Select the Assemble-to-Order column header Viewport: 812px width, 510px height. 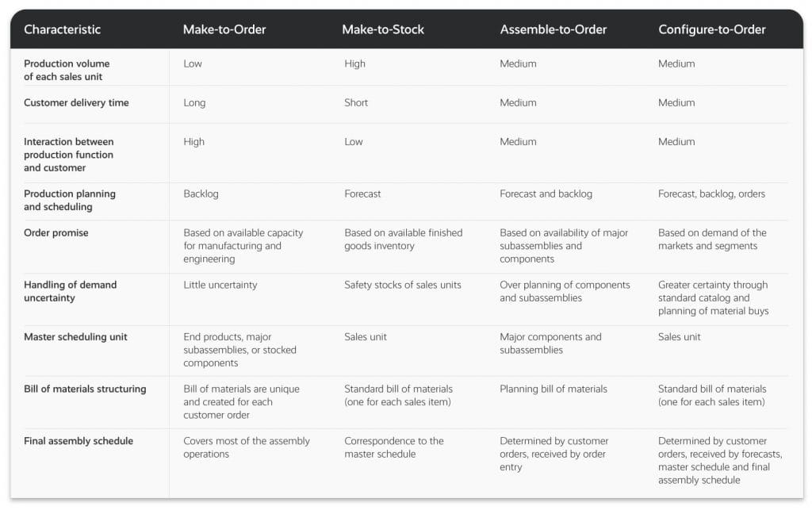553,30
